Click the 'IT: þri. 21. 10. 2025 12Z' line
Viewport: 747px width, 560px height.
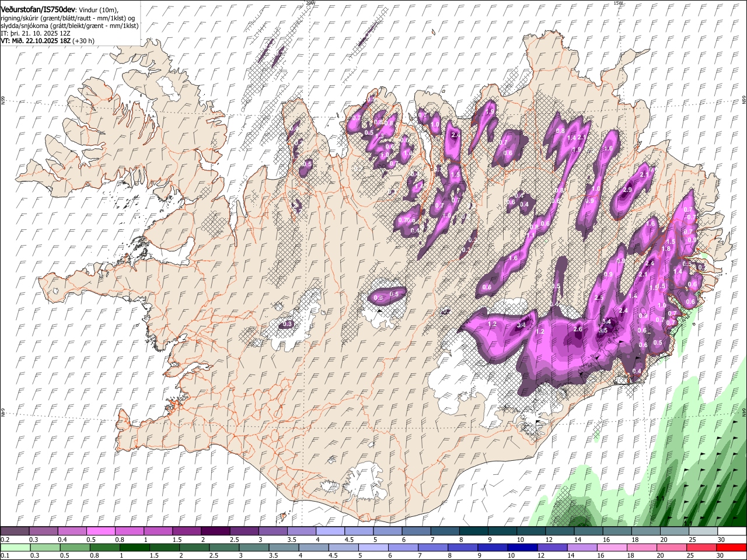click(36, 33)
